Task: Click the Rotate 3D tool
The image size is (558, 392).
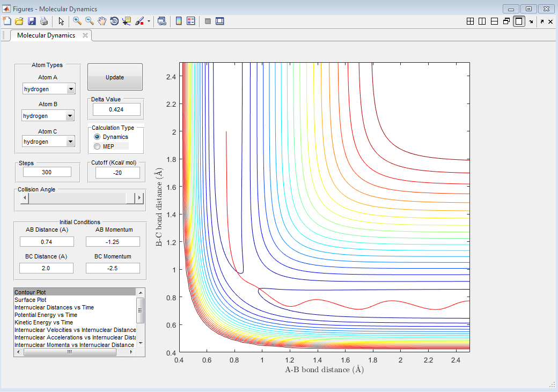Action: 114,21
